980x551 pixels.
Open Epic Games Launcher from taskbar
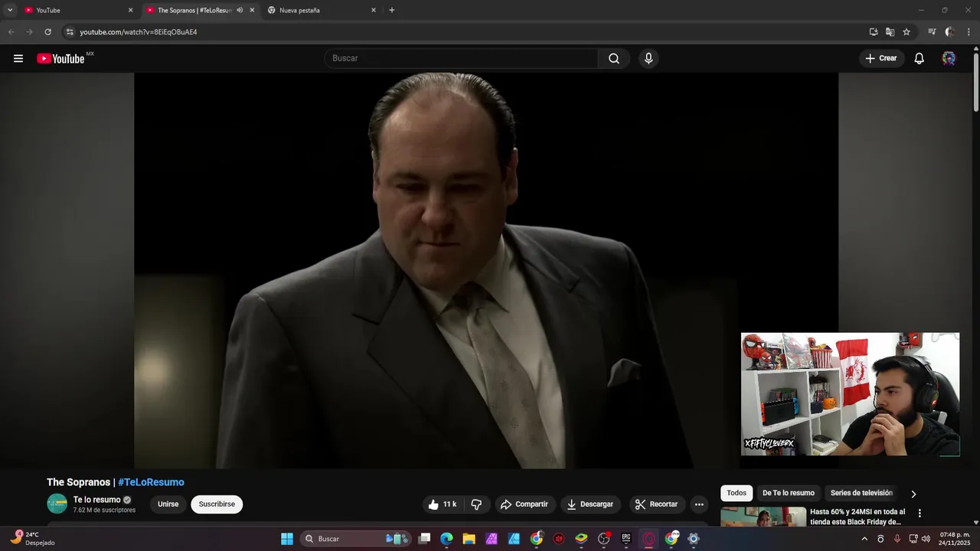(x=626, y=539)
